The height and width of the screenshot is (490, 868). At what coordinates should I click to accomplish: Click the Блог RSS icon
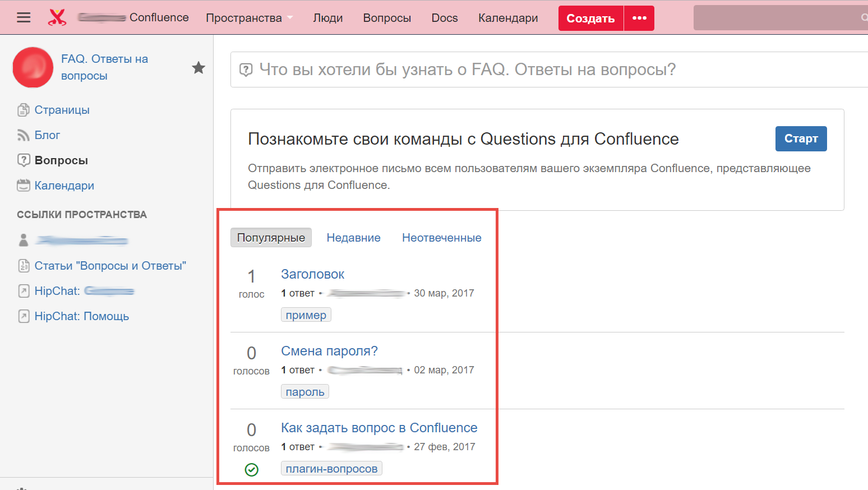[x=23, y=135]
